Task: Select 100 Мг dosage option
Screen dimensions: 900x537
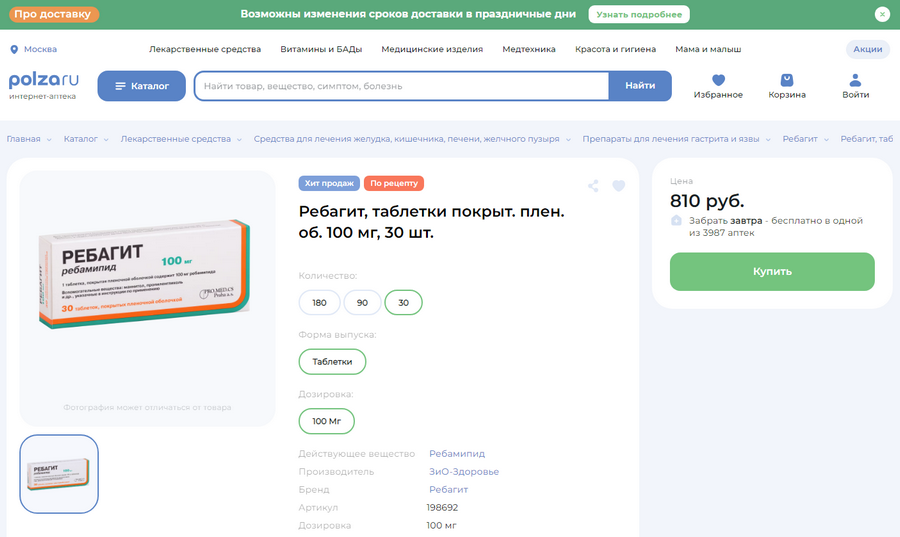Action: coord(327,421)
